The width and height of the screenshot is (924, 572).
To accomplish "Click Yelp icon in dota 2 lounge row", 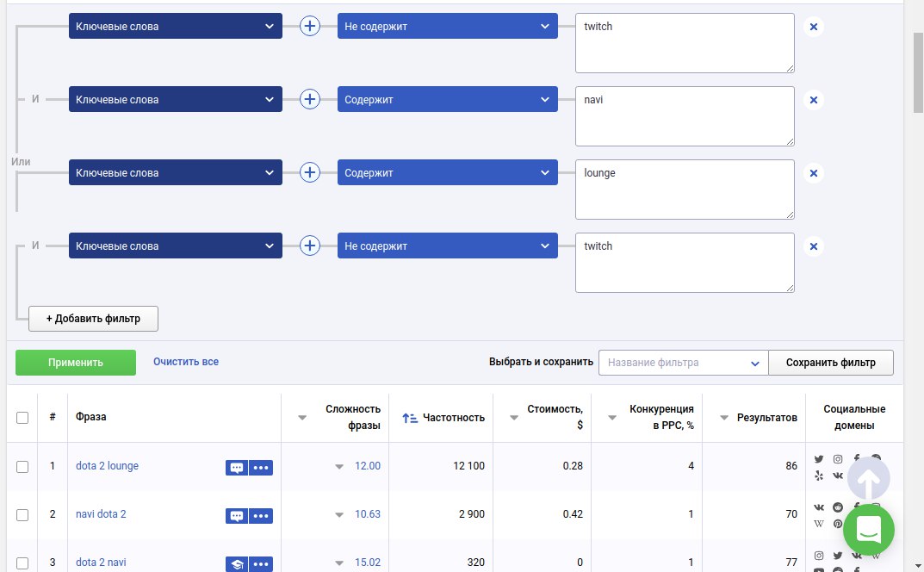I will pyautogui.click(x=819, y=476).
